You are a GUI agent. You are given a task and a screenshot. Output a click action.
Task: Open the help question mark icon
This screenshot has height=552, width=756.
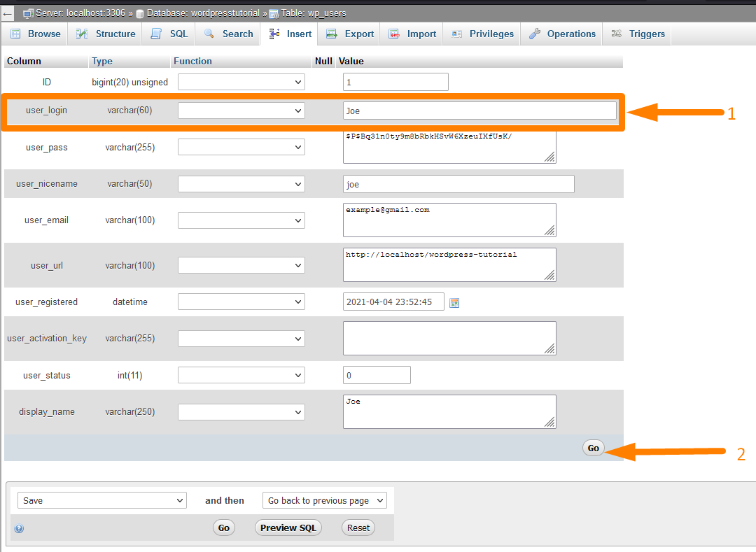pyautogui.click(x=19, y=528)
